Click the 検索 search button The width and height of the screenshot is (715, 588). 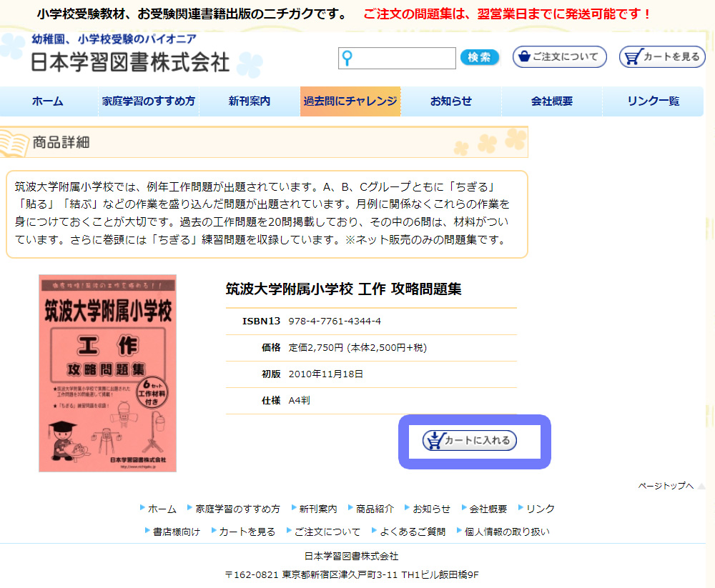479,57
